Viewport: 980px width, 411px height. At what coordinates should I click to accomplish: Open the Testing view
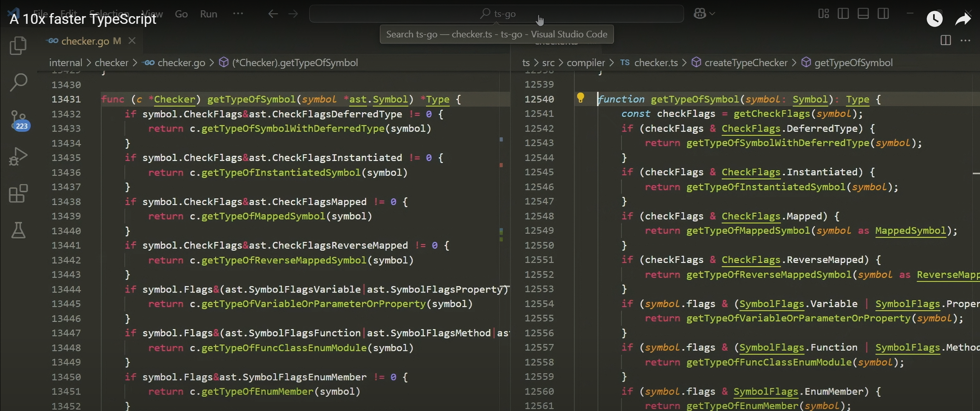pos(18,230)
